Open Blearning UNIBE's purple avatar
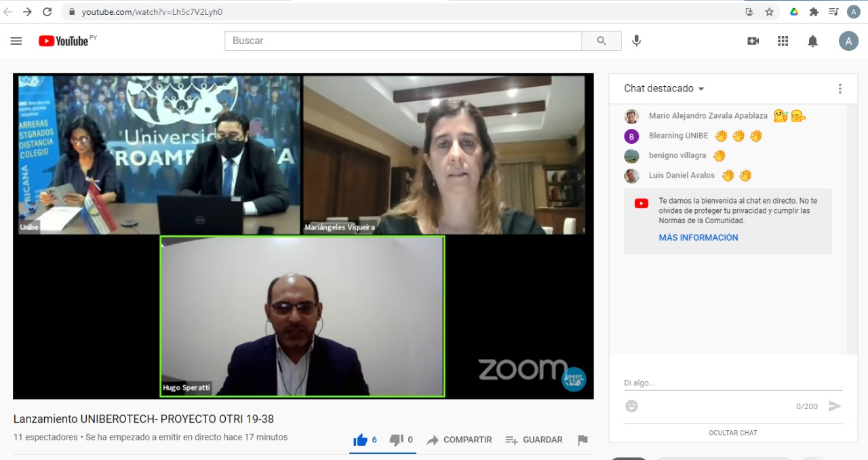 click(x=631, y=136)
